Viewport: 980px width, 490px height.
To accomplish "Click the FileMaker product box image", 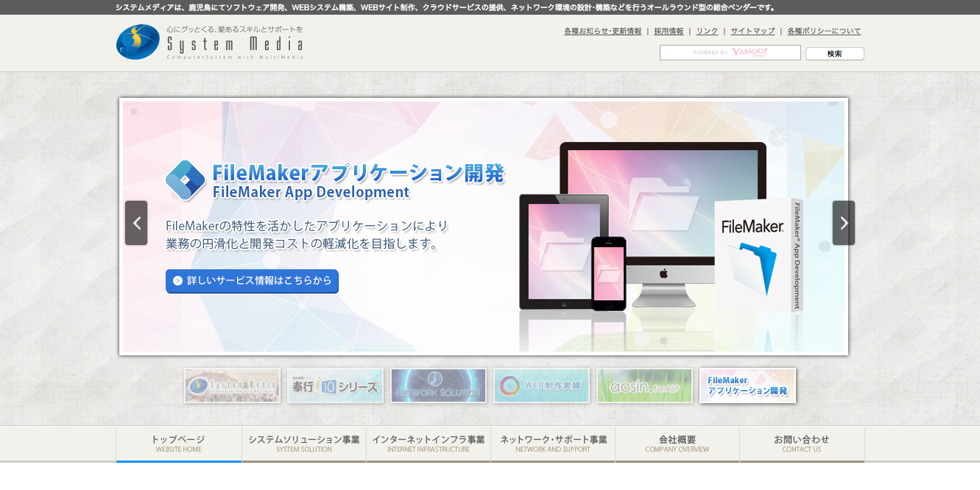I will click(758, 255).
